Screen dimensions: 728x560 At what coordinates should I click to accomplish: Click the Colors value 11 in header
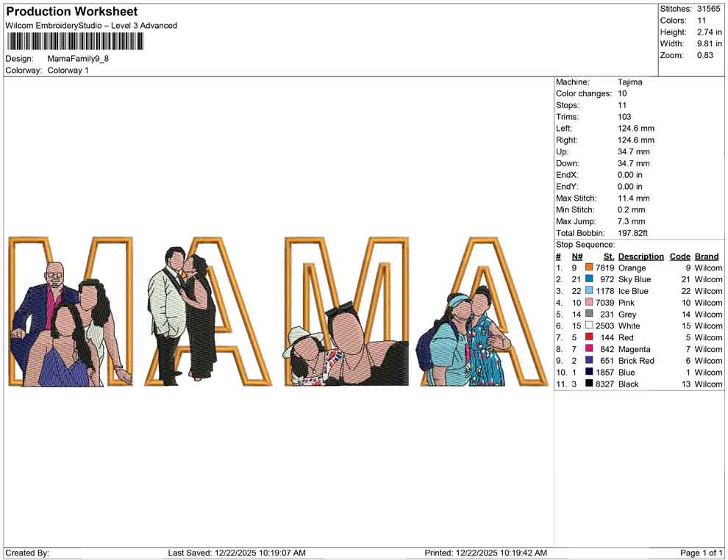coord(702,21)
